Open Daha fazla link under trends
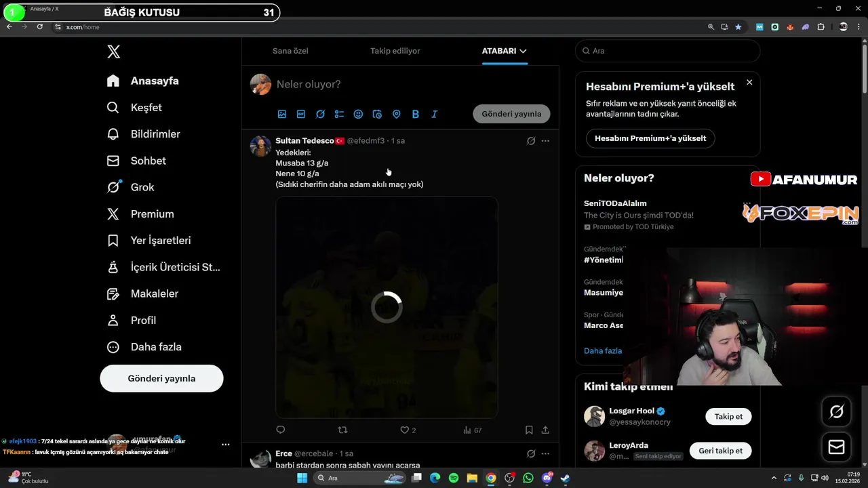This screenshot has width=868, height=488. click(603, 351)
